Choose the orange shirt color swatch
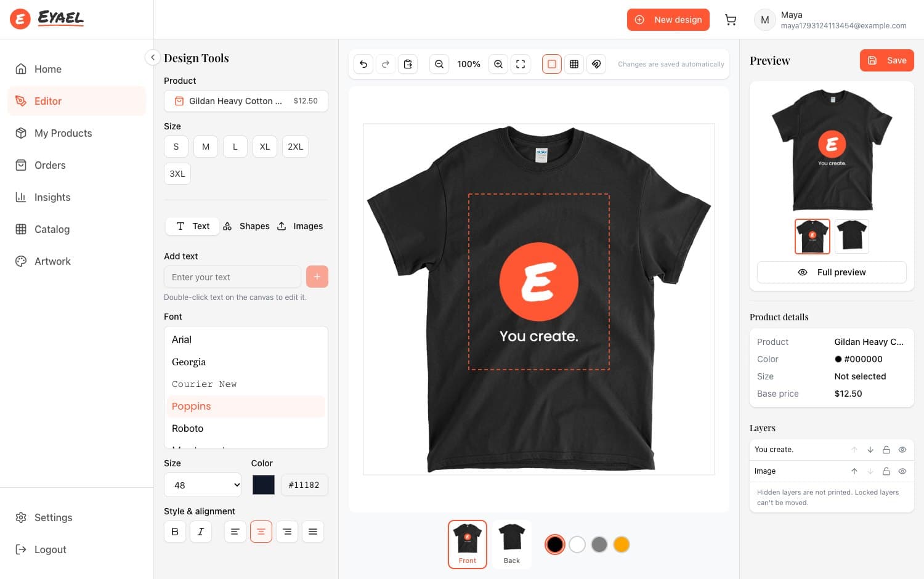This screenshot has width=924, height=579. click(x=622, y=545)
